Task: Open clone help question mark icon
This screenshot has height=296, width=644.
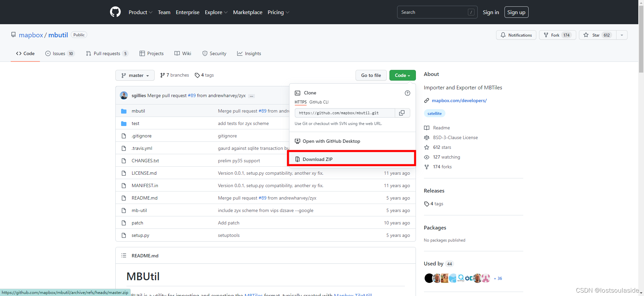Action: [408, 93]
